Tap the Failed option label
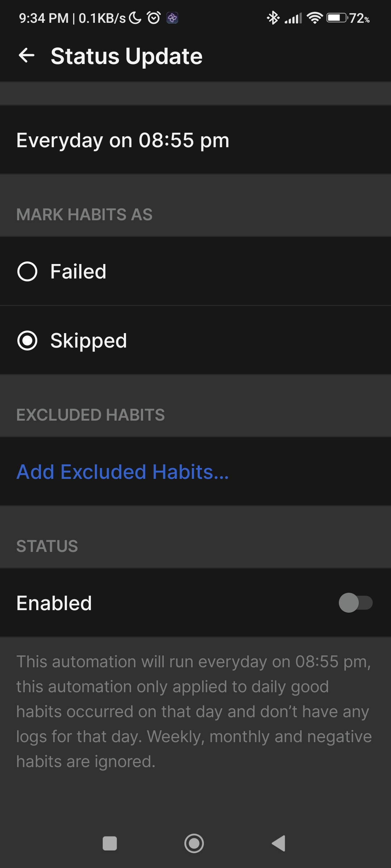 pos(78,272)
